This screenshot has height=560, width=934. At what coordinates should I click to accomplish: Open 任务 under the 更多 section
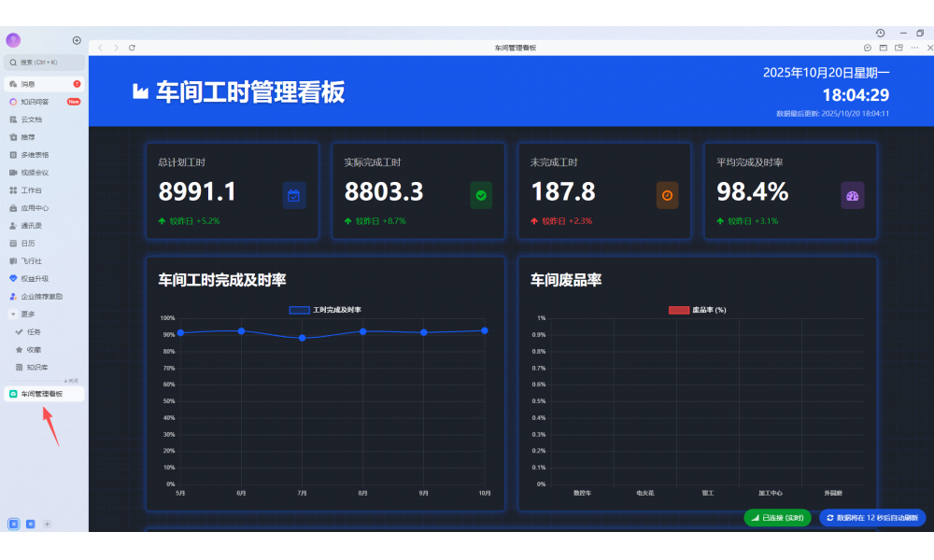32,330
